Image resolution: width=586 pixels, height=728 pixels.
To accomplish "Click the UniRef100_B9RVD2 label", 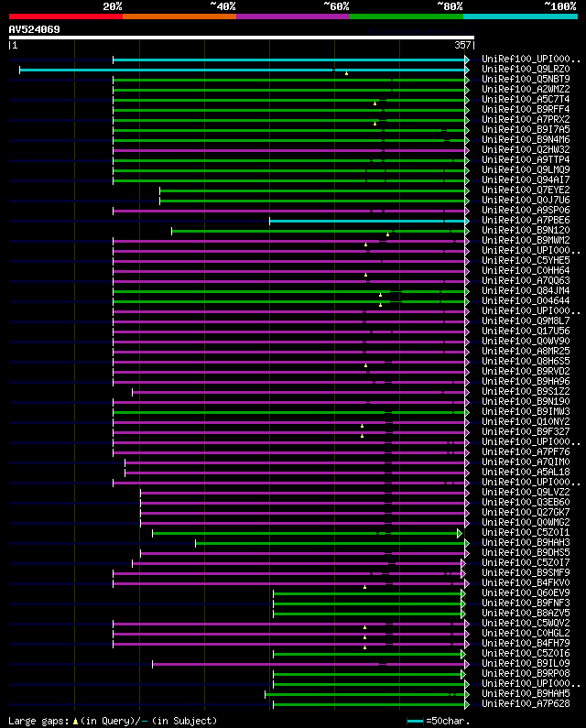I will (x=526, y=372).
